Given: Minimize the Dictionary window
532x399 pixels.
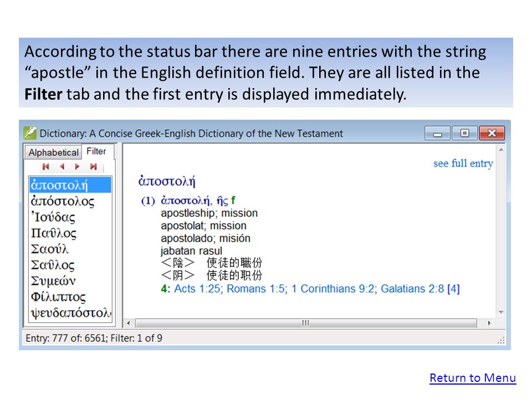Looking at the screenshot, I should tap(437, 133).
